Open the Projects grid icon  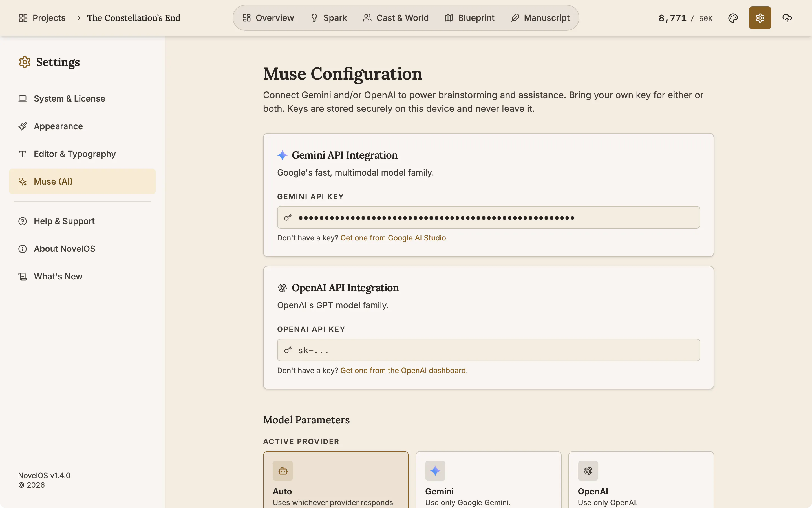(x=23, y=18)
